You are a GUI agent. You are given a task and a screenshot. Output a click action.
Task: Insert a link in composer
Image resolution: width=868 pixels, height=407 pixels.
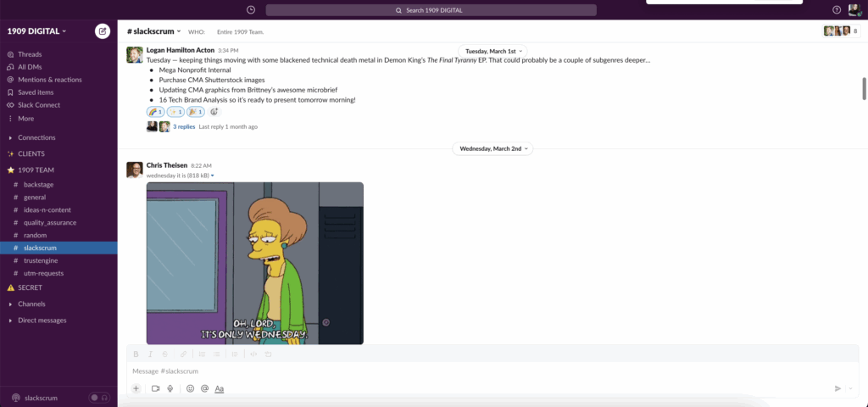(x=183, y=354)
